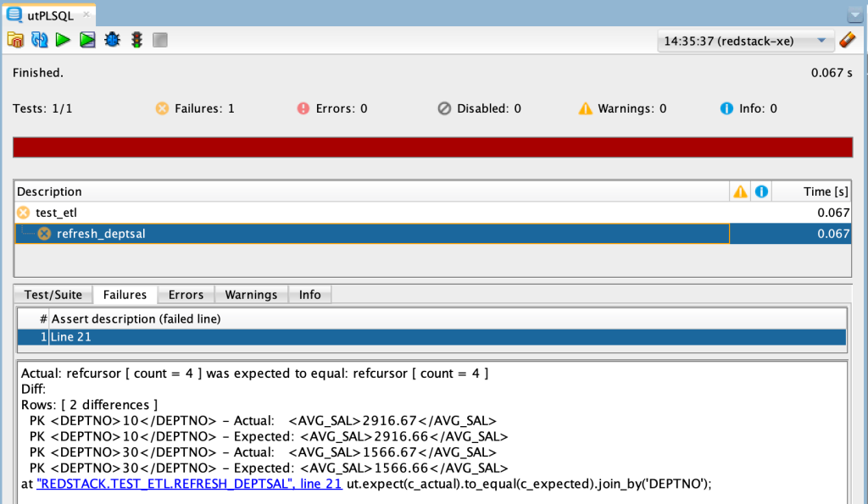Refresh the test run results

(39, 39)
